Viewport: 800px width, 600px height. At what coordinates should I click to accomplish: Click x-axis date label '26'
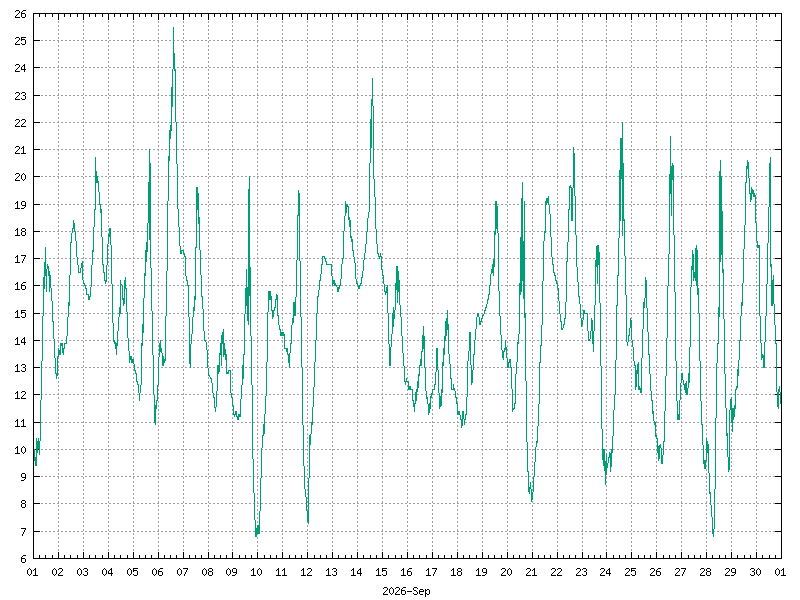(x=656, y=572)
